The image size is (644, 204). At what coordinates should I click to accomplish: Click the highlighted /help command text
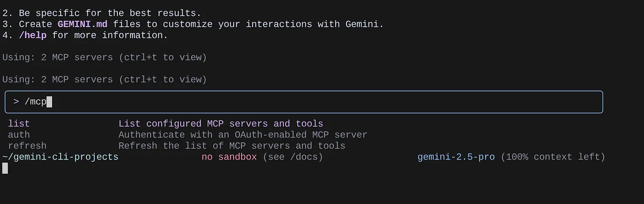(33, 35)
